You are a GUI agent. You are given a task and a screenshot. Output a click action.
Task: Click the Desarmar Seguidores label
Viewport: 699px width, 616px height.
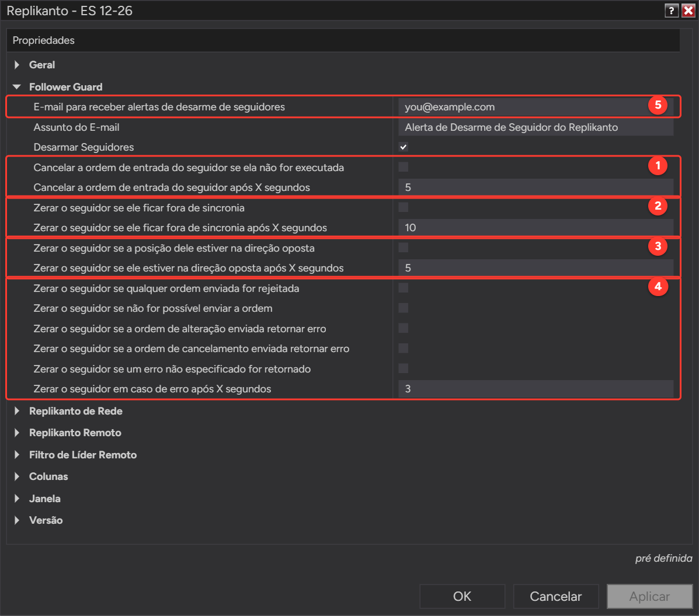pos(84,147)
